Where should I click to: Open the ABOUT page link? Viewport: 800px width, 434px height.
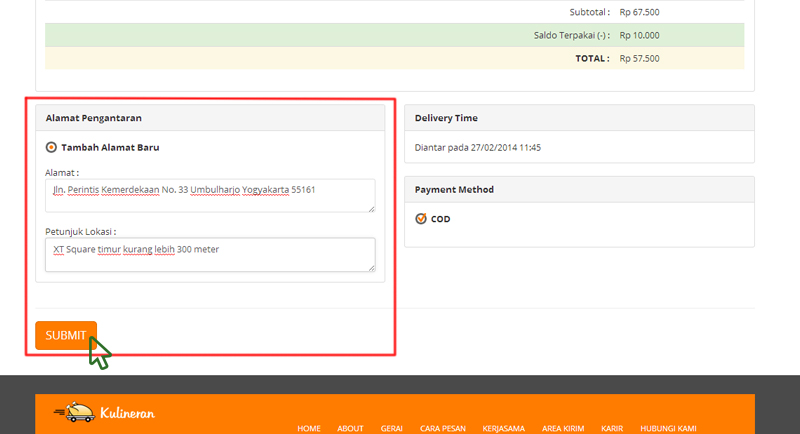click(350, 428)
